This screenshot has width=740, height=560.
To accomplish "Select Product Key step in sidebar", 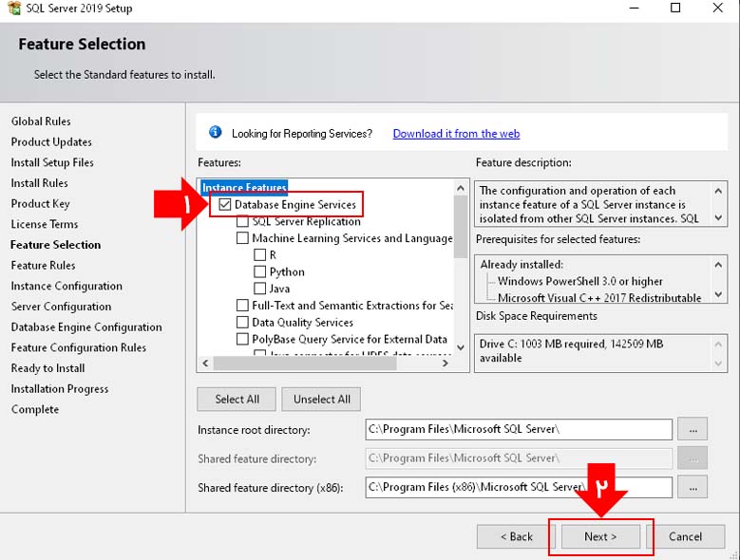I will coord(41,204).
